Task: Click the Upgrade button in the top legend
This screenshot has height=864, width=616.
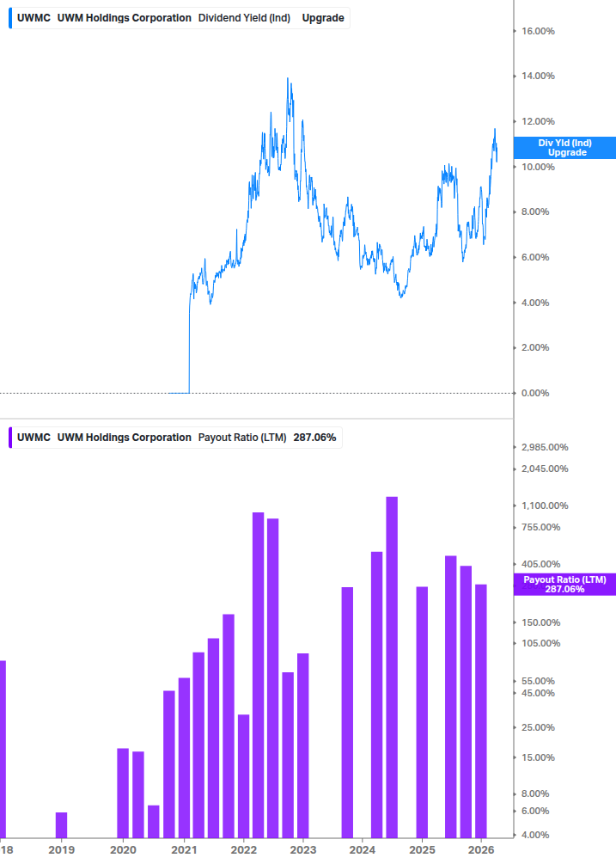Action: tap(323, 17)
